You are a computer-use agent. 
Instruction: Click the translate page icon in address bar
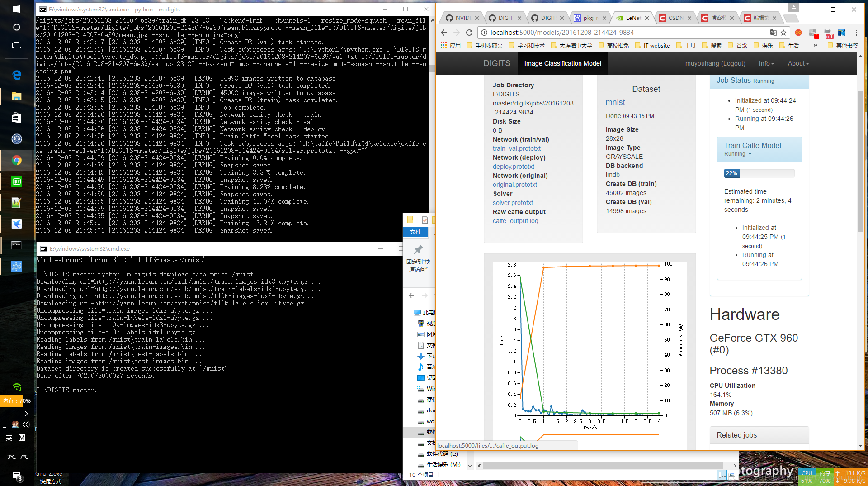[773, 33]
